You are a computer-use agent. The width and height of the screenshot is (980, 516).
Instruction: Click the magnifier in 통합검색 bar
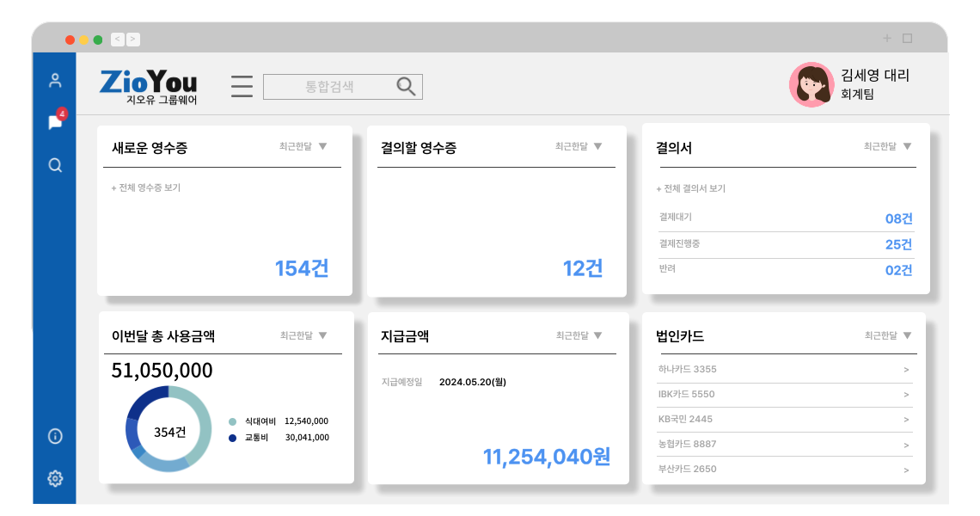(x=406, y=86)
